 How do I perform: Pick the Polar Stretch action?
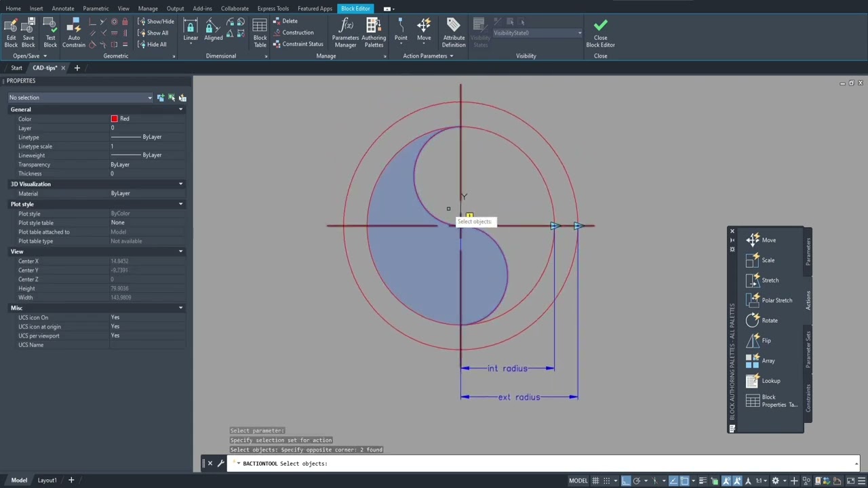[769, 300]
